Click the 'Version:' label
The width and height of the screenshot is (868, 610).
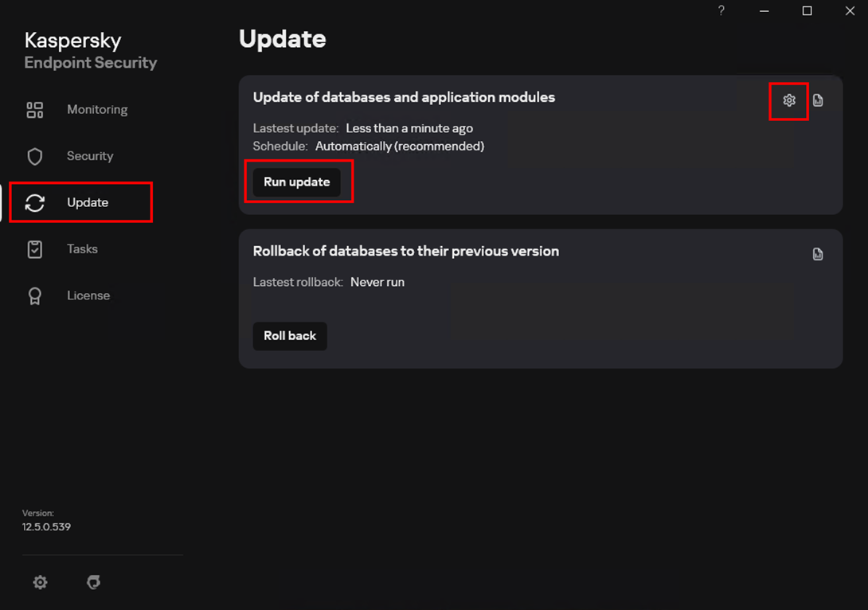38,513
